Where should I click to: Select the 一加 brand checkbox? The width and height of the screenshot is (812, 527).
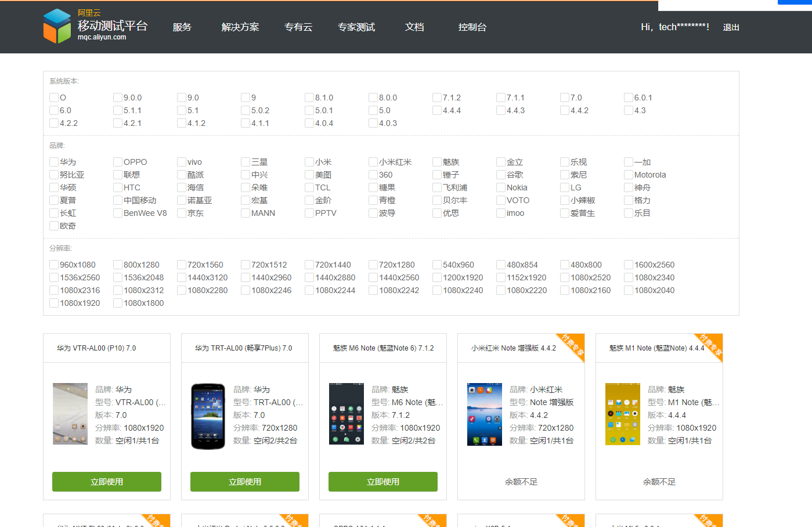pos(629,162)
